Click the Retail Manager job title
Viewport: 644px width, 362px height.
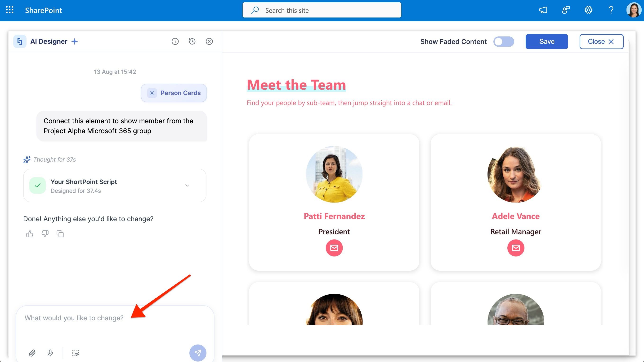tap(516, 232)
